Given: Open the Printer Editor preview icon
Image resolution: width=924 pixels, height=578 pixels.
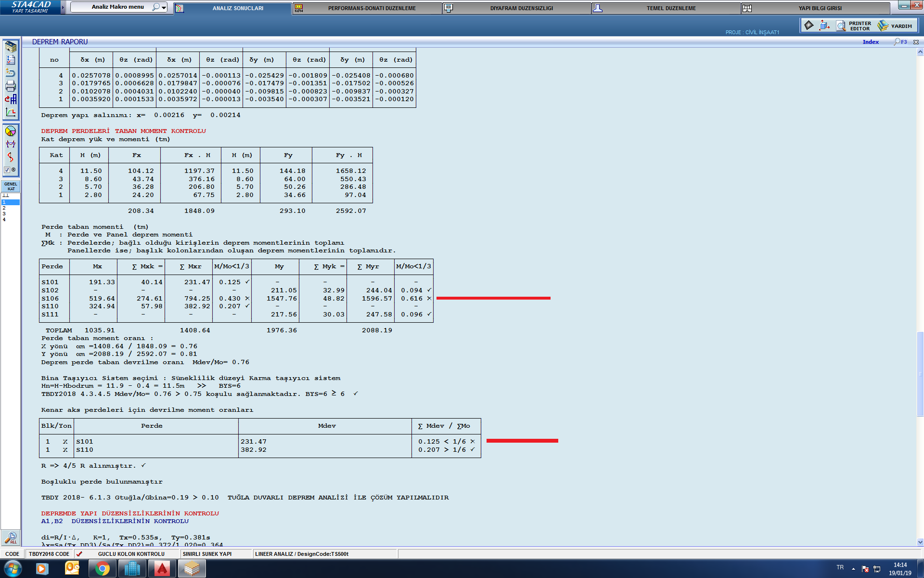Looking at the screenshot, I should [841, 26].
